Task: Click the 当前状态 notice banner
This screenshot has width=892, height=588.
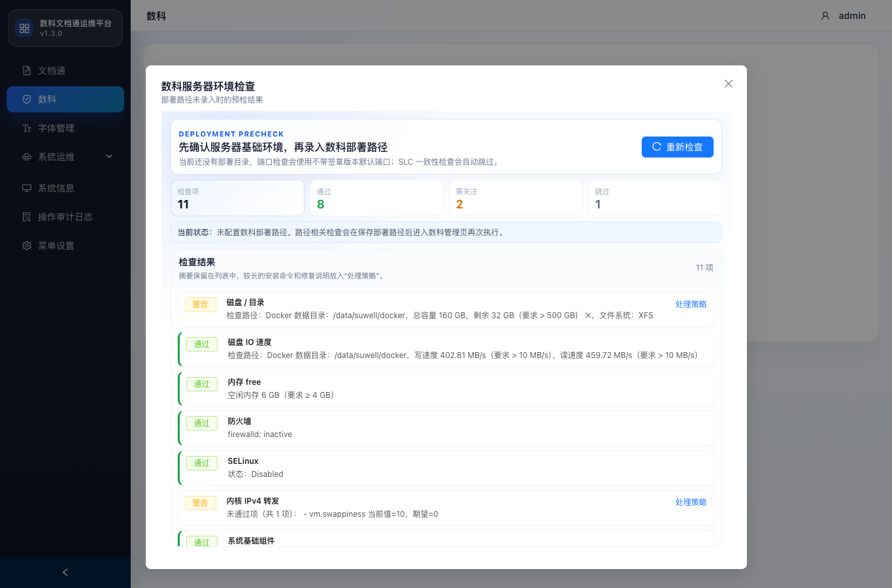Action: pos(446,233)
